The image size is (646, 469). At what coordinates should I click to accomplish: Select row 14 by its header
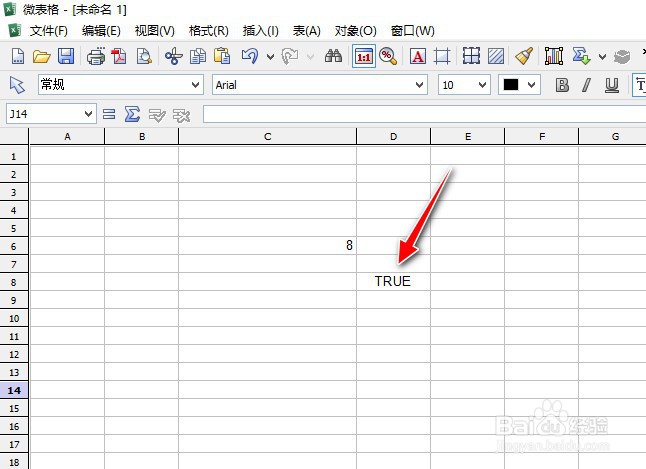point(14,390)
